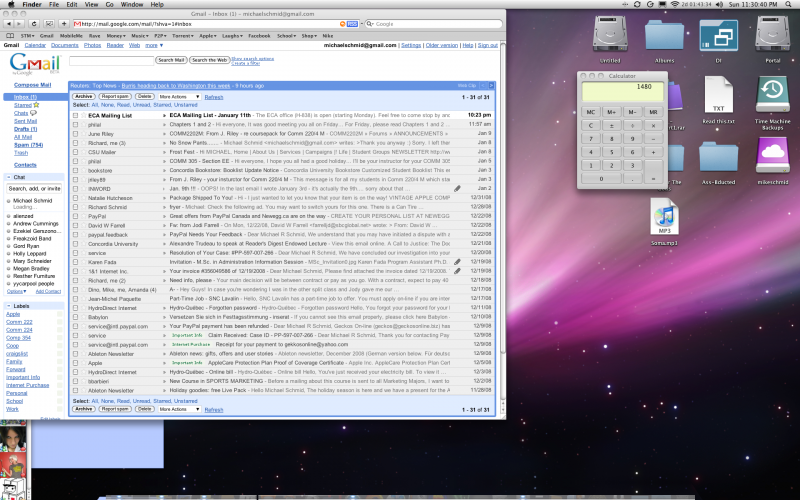Click the sync icon in menu bar
This screenshot has width=800, height=500.
coord(637,4)
